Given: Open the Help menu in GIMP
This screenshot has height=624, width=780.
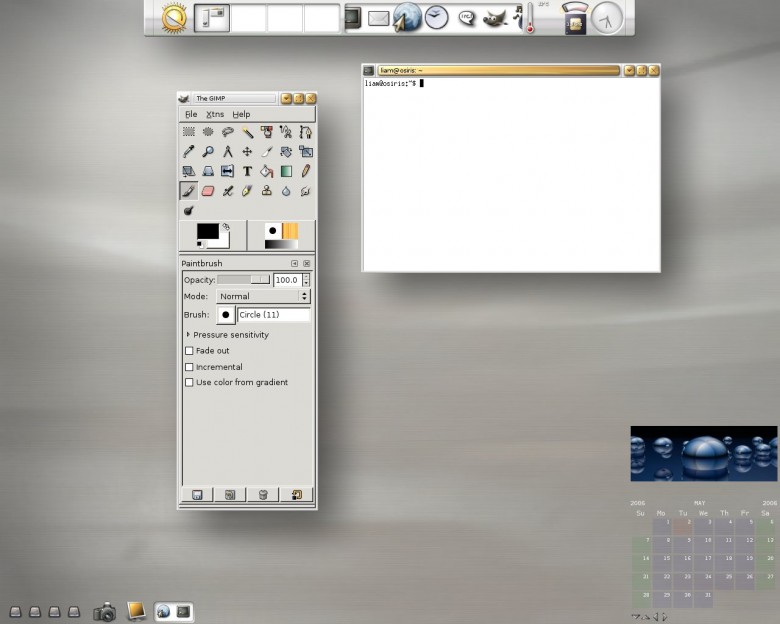Looking at the screenshot, I should [x=241, y=114].
